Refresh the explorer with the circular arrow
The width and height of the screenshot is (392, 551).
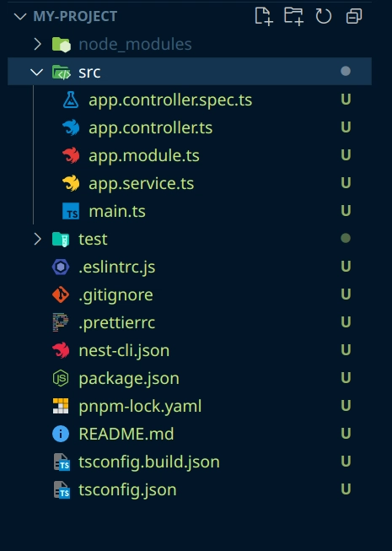323,17
